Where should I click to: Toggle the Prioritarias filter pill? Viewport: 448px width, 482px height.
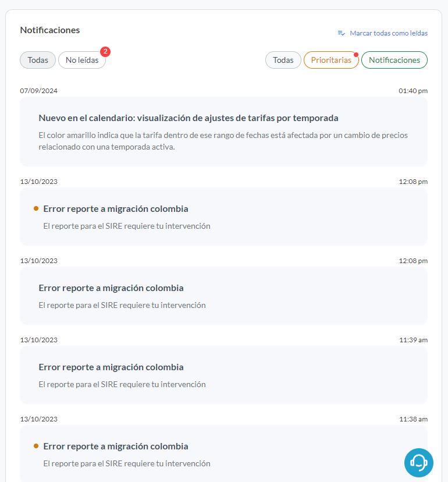(x=331, y=60)
